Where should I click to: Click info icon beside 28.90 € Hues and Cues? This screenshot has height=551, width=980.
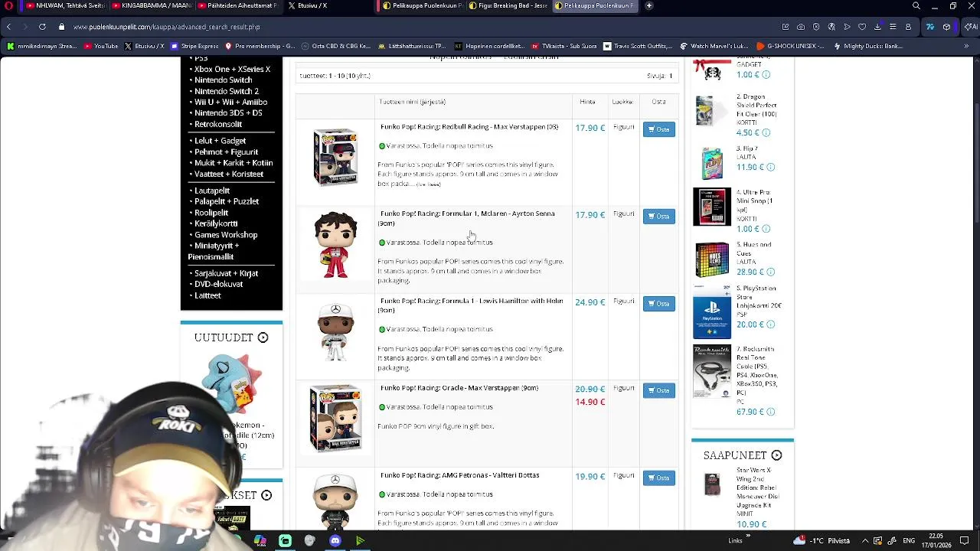pos(770,272)
